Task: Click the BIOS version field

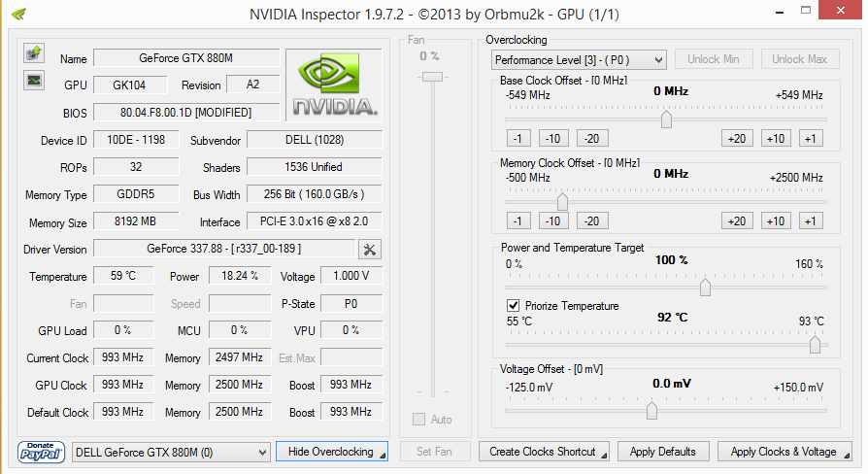Action: point(186,113)
